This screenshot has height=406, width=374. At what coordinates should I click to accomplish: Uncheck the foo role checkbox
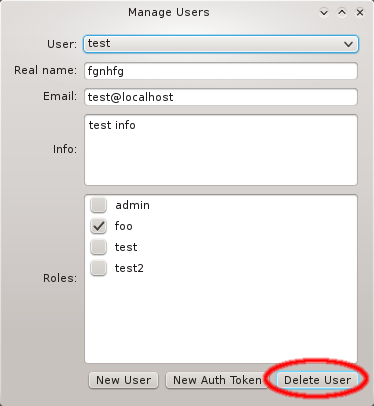tap(98, 226)
